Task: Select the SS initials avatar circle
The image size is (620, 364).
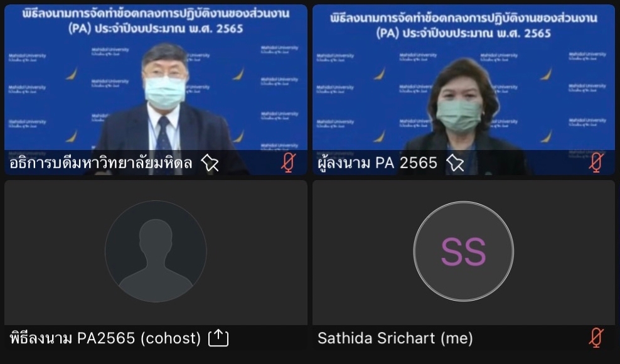Action: (463, 251)
